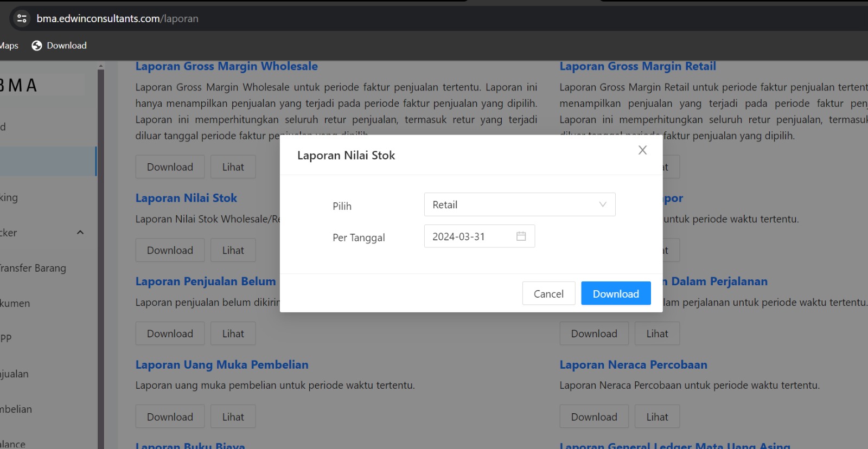Open the Download bookmark globe icon
This screenshot has height=449, width=868.
(37, 46)
